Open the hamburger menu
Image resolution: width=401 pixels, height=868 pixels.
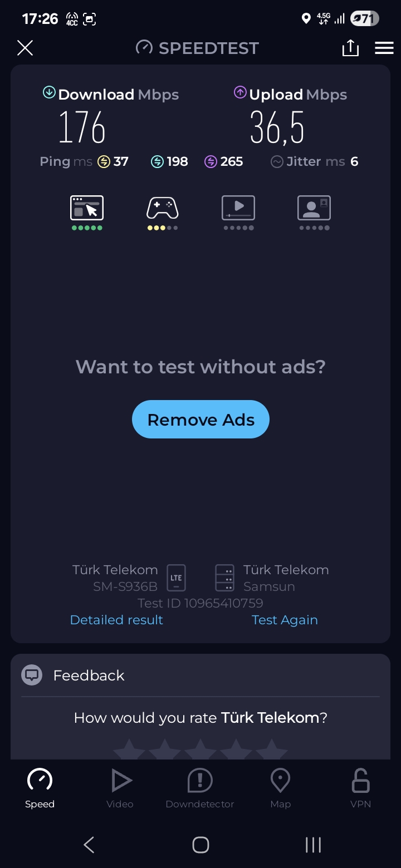click(x=384, y=48)
